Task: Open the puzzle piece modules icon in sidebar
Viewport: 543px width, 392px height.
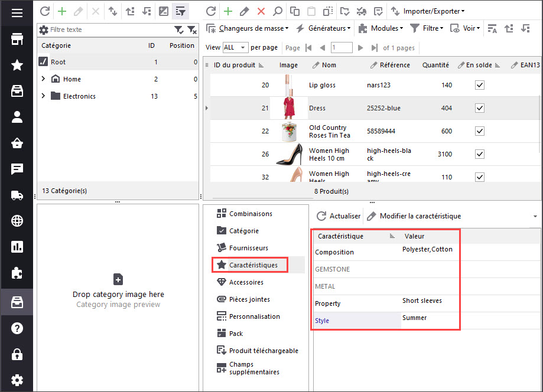Action: (x=17, y=273)
